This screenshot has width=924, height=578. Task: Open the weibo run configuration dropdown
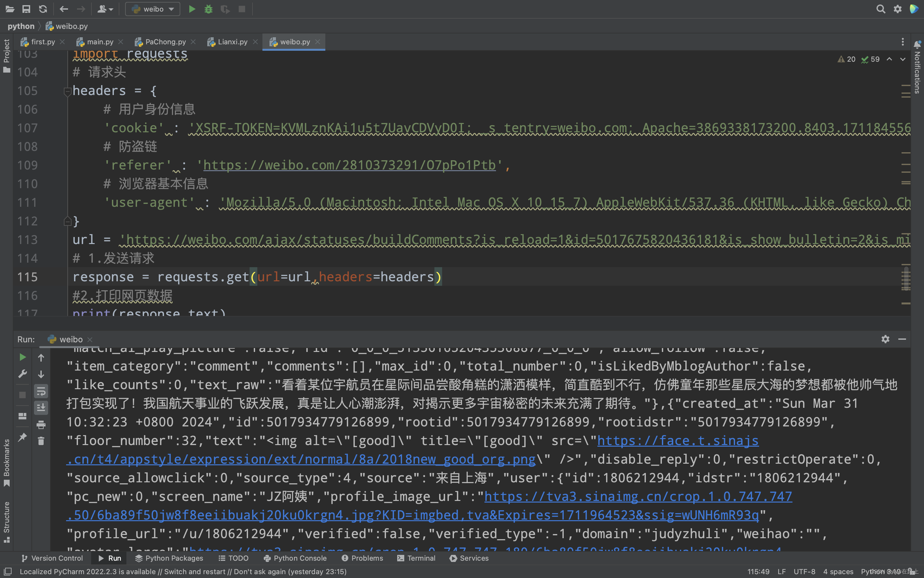pos(153,9)
